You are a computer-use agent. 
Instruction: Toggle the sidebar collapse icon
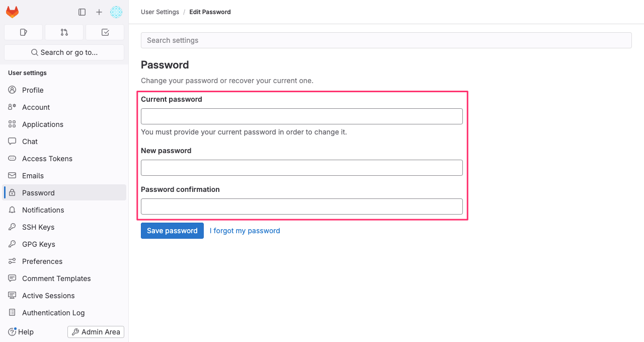click(x=82, y=12)
